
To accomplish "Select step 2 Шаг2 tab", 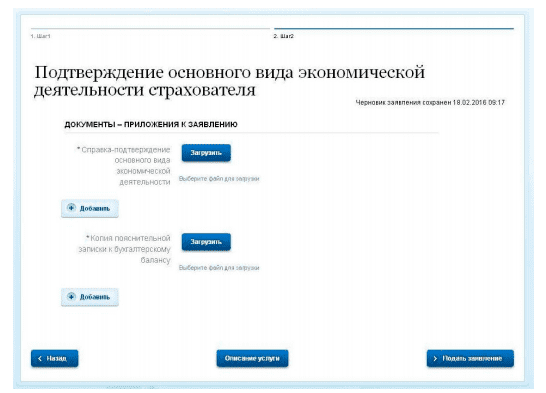I will coord(283,36).
